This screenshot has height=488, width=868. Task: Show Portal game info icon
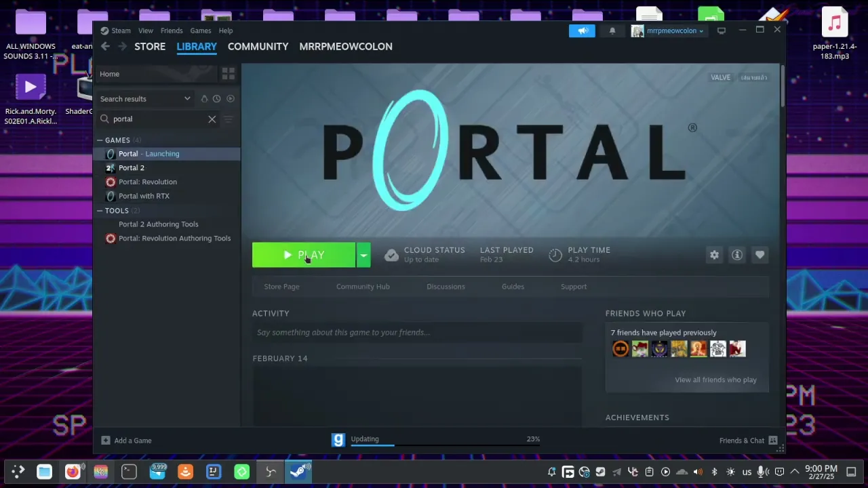pos(737,255)
